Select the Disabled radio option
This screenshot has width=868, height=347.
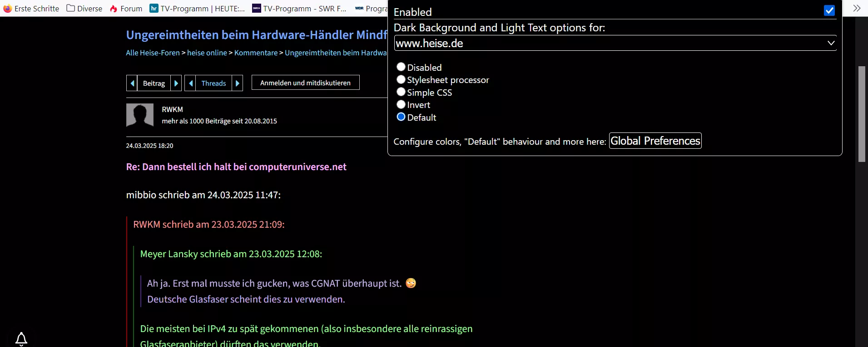pos(401,67)
